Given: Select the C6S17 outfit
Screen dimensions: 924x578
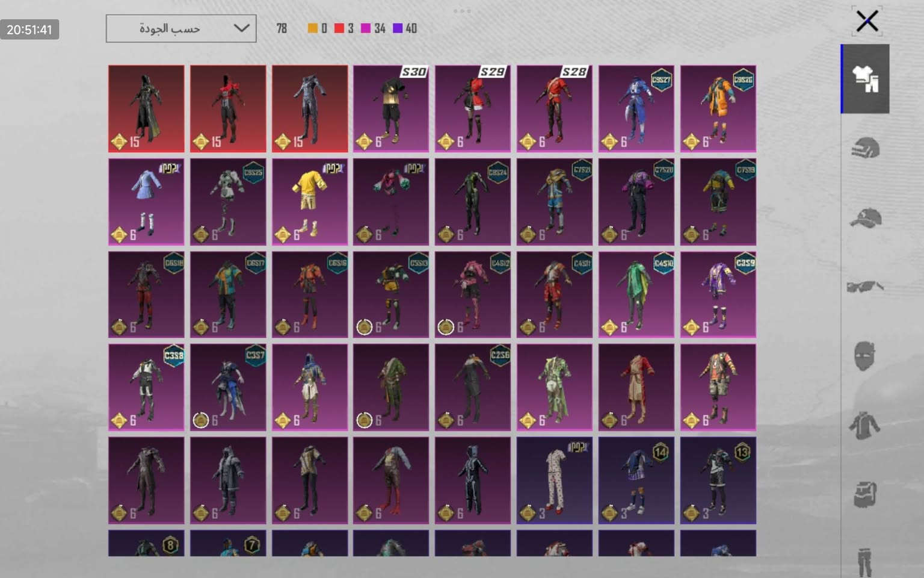Looking at the screenshot, I should click(x=228, y=294).
